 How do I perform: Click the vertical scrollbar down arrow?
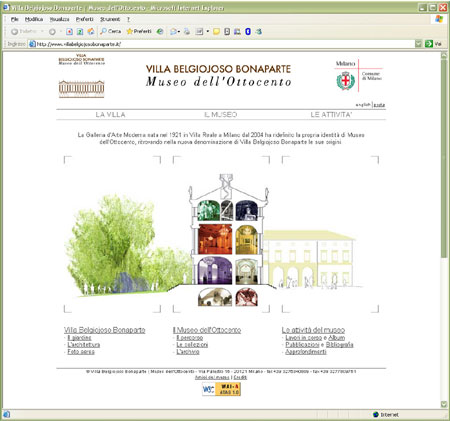(444, 404)
